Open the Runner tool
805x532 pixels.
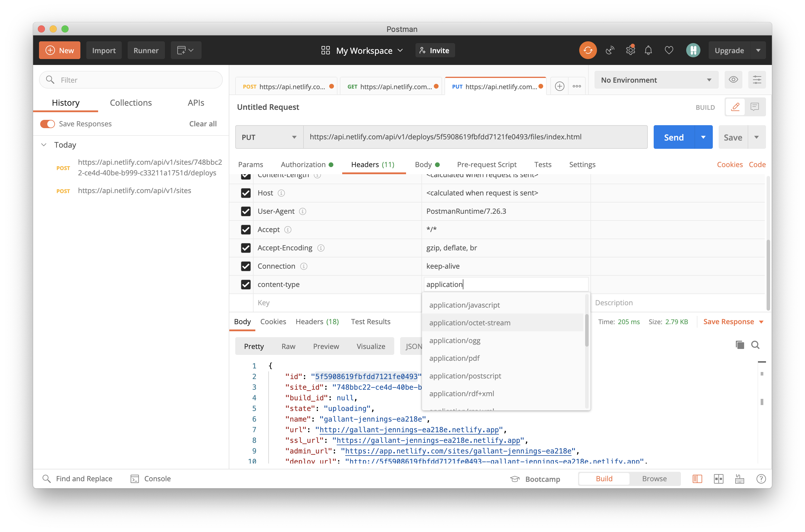coord(146,50)
